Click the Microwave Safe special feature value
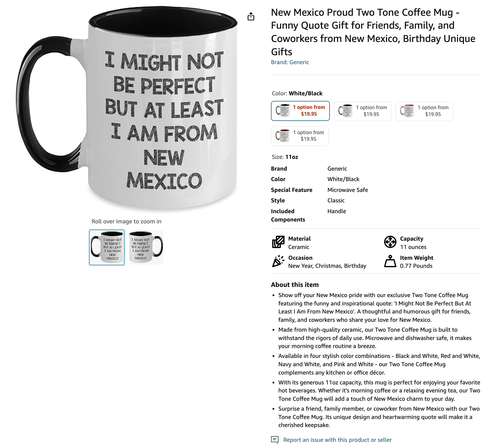This screenshot has height=448, width=492. [x=348, y=190]
